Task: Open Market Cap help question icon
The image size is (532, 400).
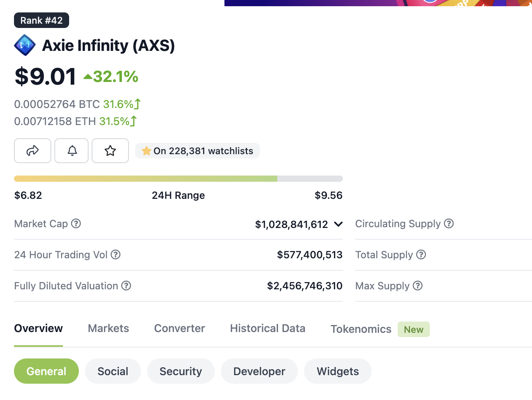Action: pyautogui.click(x=76, y=224)
